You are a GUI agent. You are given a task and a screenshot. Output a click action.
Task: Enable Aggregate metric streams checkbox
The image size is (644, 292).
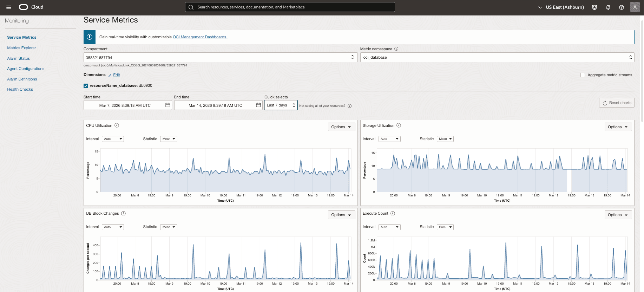pyautogui.click(x=583, y=75)
